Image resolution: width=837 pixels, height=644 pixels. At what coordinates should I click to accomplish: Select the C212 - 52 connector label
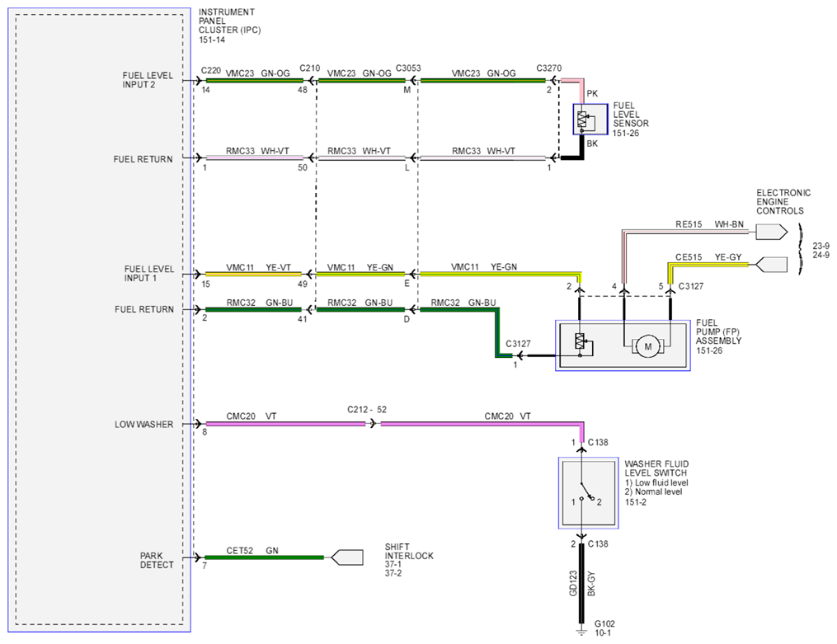pyautogui.click(x=367, y=410)
